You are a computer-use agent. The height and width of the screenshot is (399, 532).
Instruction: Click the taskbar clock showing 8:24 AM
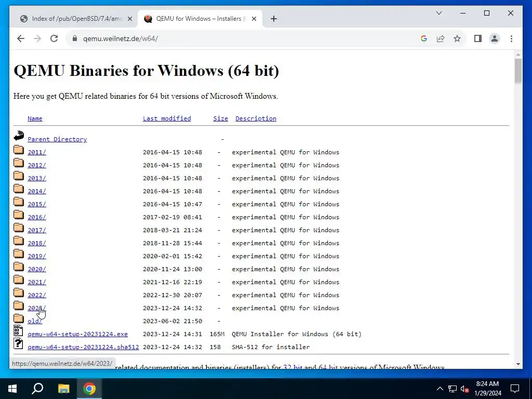pyautogui.click(x=487, y=389)
